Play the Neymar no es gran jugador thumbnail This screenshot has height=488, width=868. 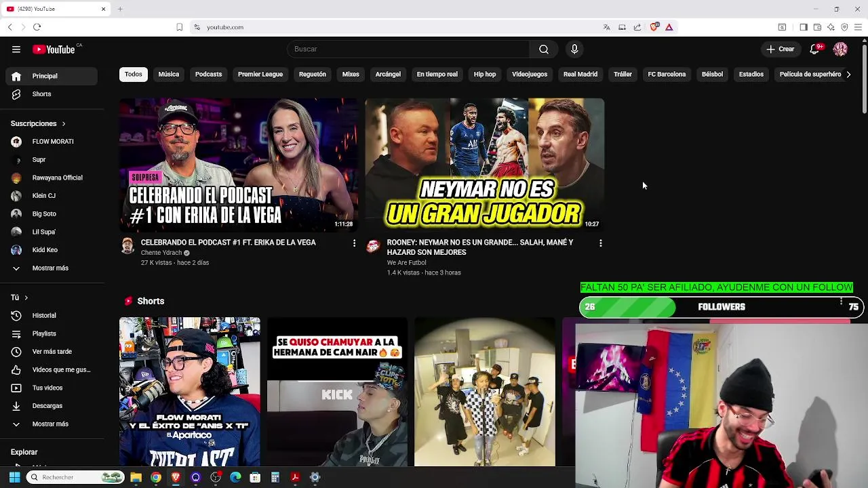point(484,165)
